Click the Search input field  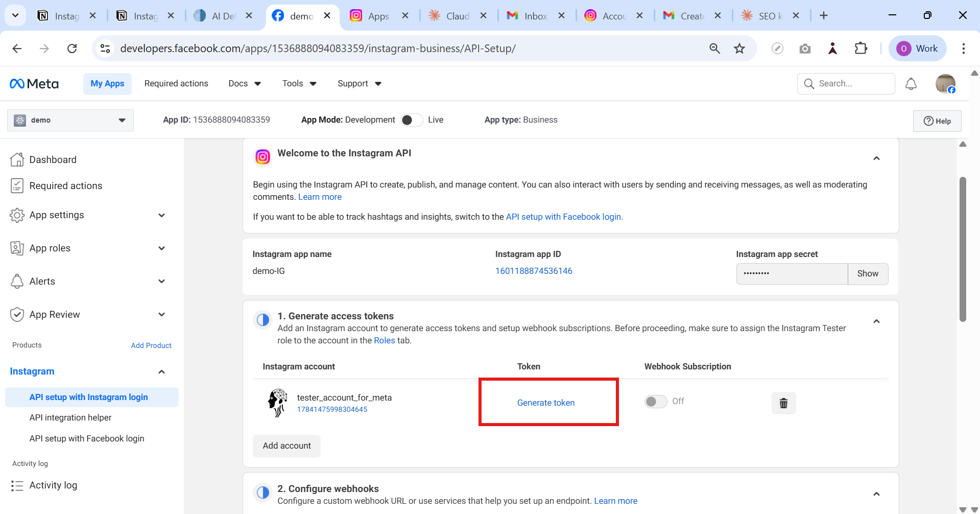coord(846,84)
